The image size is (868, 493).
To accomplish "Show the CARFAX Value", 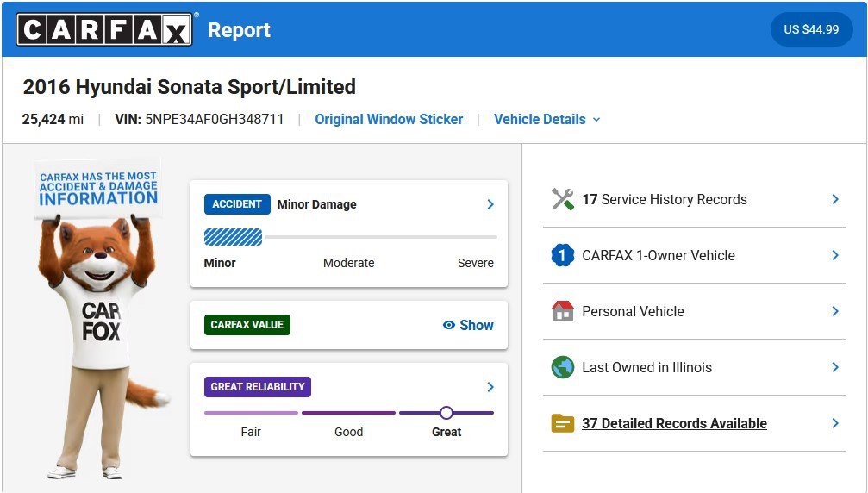I will pos(468,325).
